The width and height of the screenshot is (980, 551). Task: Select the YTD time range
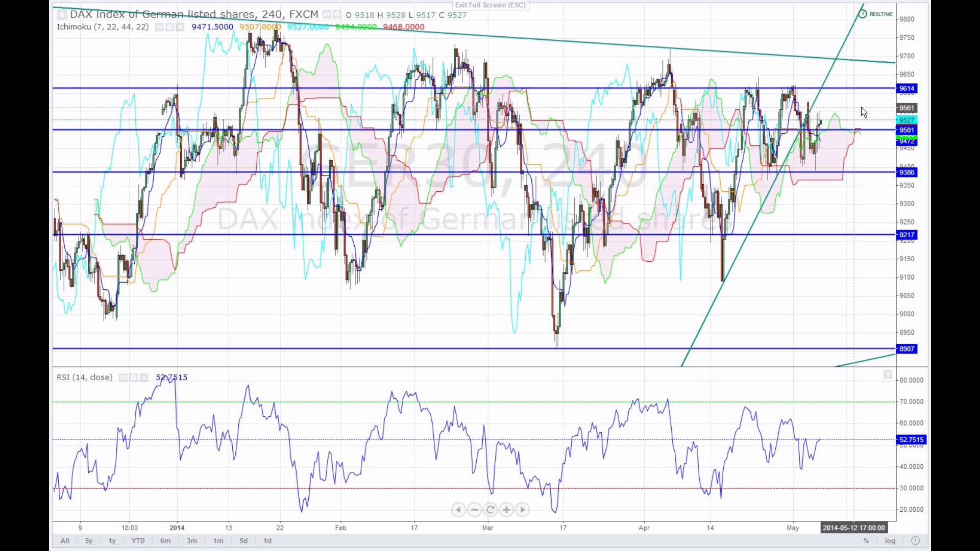point(138,541)
